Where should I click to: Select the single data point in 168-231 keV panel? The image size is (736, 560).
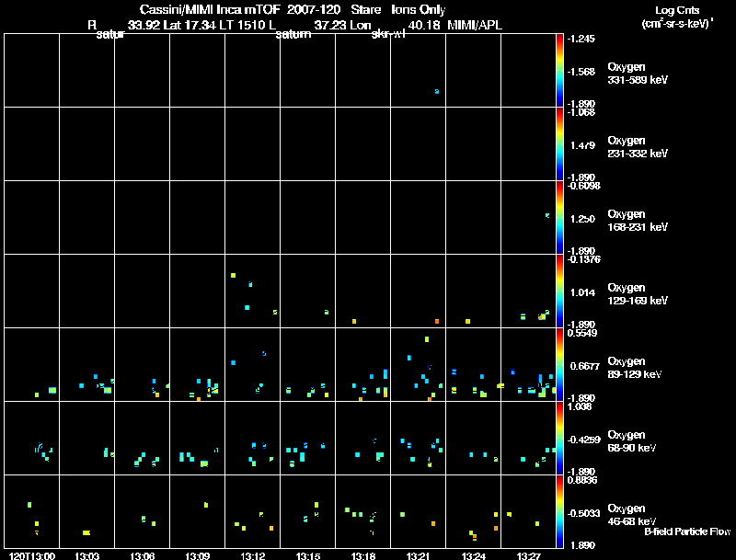click(546, 216)
